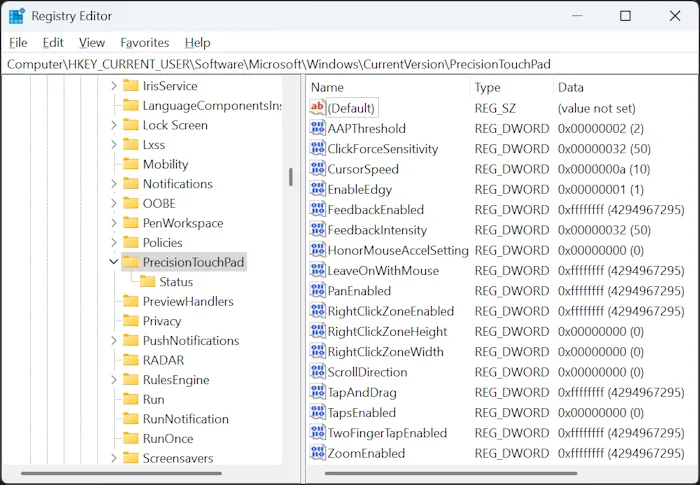Click the Registry Editor app icon in title bar

[x=17, y=16]
